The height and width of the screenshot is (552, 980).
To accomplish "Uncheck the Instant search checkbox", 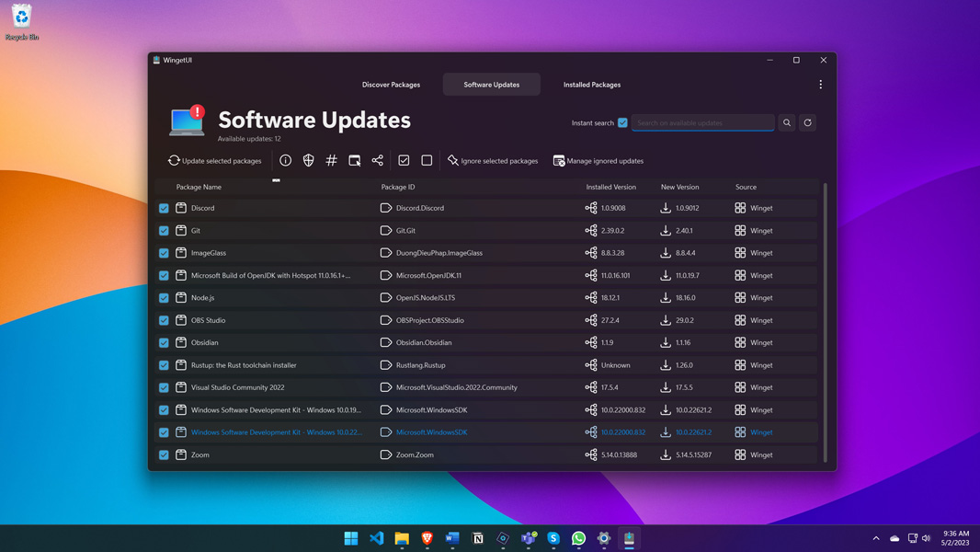I will tap(622, 122).
